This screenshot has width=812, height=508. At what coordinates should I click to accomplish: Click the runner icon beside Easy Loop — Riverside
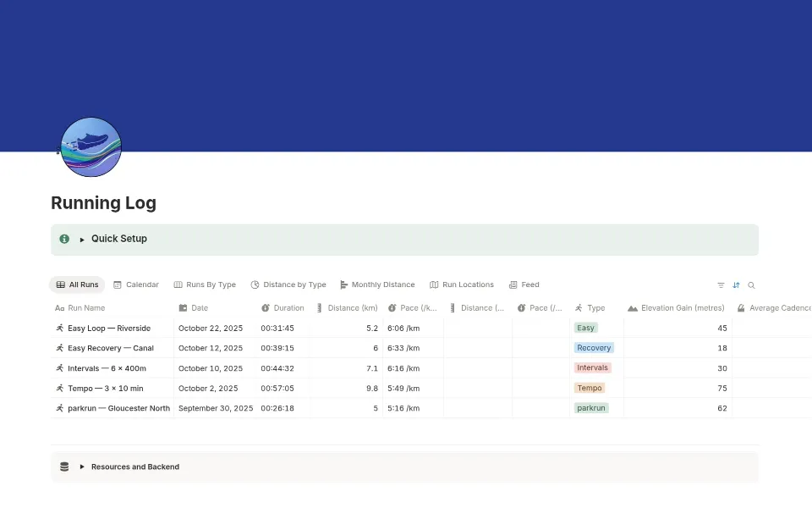(x=59, y=329)
